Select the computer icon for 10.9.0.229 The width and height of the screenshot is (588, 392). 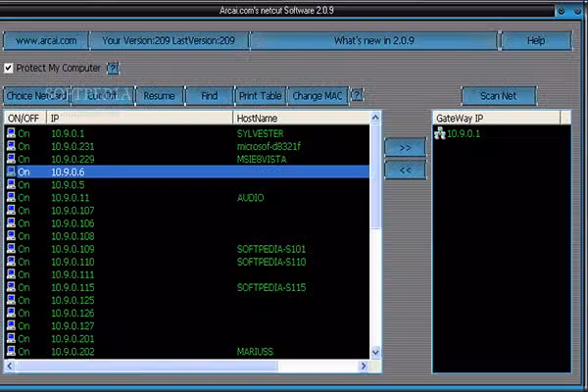pyautogui.click(x=11, y=158)
